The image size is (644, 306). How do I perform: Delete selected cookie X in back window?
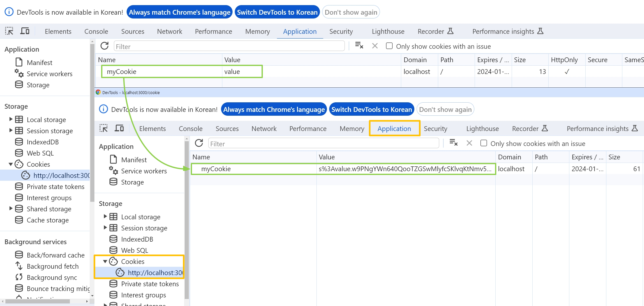click(375, 46)
